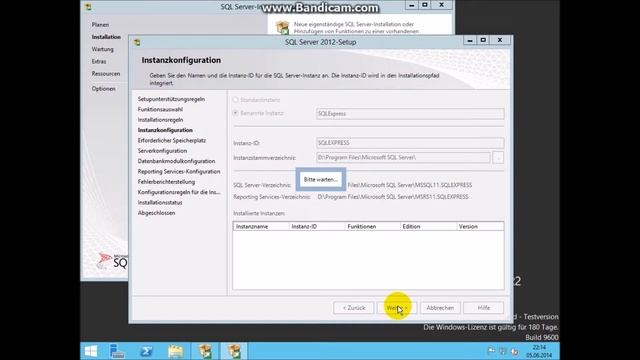Click the Edition column header

428,226
